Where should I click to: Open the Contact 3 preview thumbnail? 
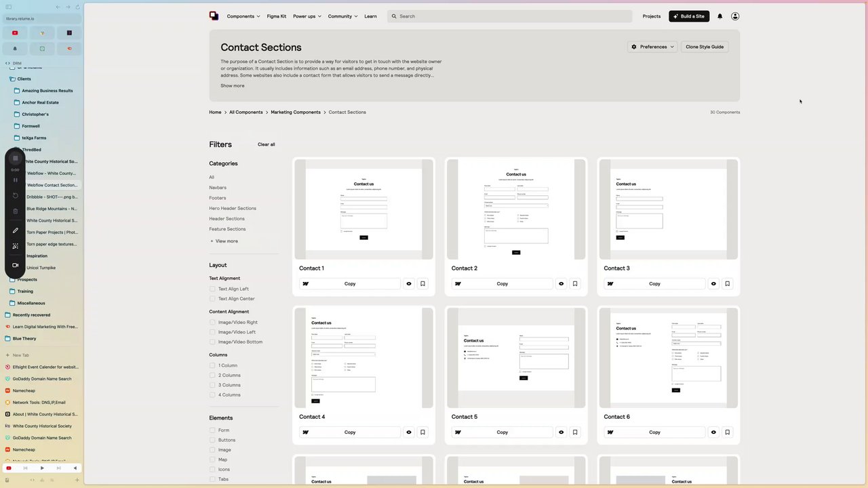click(669, 209)
